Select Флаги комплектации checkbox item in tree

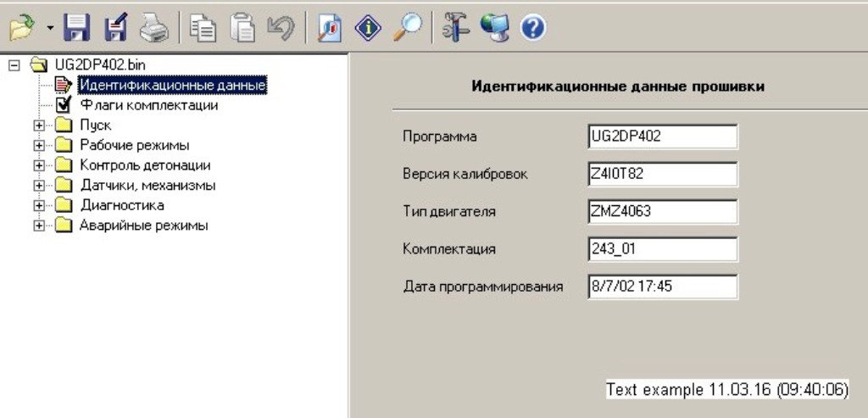(x=148, y=105)
